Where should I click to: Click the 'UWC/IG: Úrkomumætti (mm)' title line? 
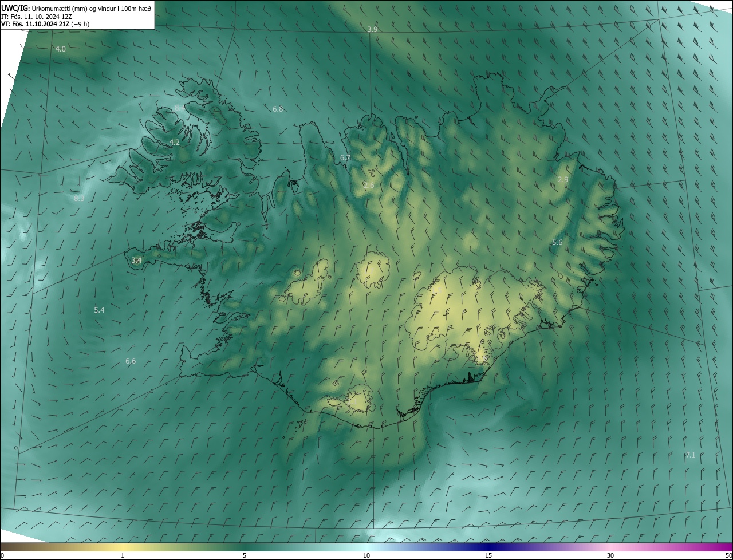pos(76,7)
